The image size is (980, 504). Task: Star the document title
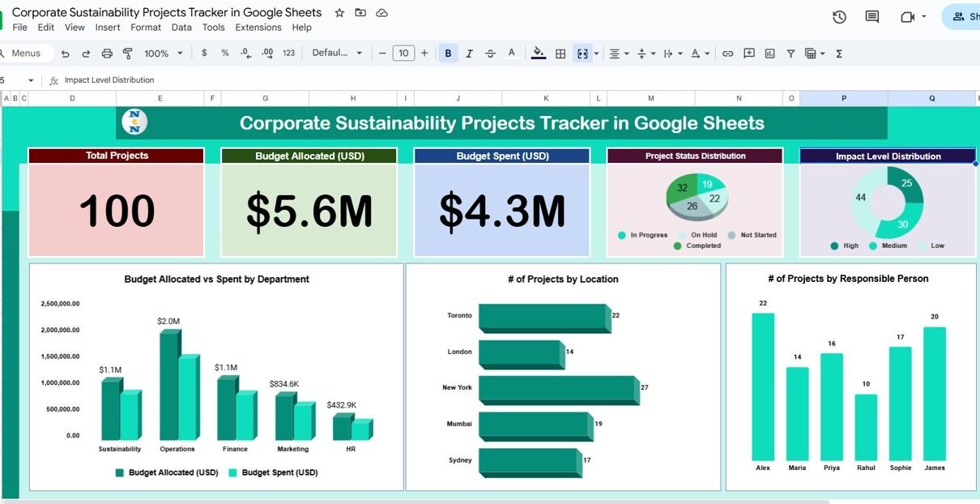[x=339, y=13]
